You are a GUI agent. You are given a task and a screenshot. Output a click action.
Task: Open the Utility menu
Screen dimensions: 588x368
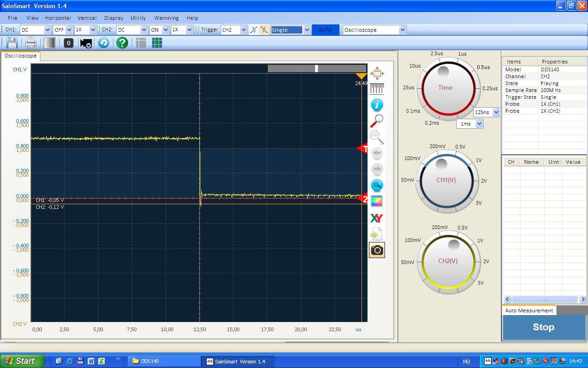coord(138,18)
